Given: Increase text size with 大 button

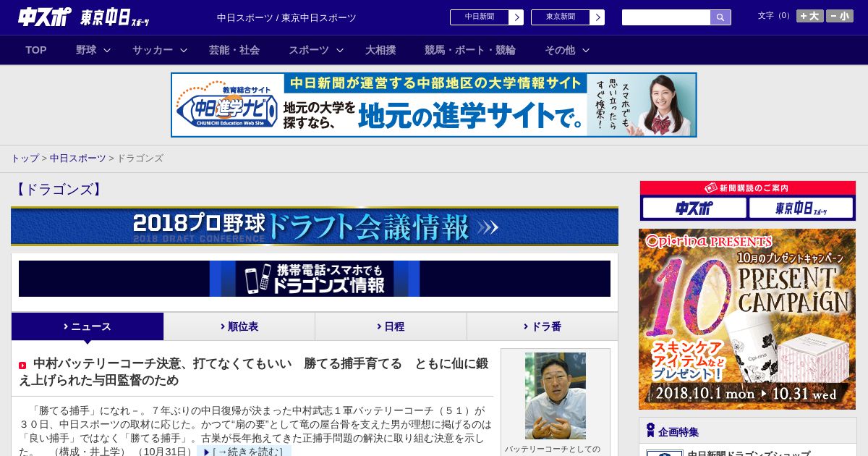Looking at the screenshot, I should click(x=810, y=16).
